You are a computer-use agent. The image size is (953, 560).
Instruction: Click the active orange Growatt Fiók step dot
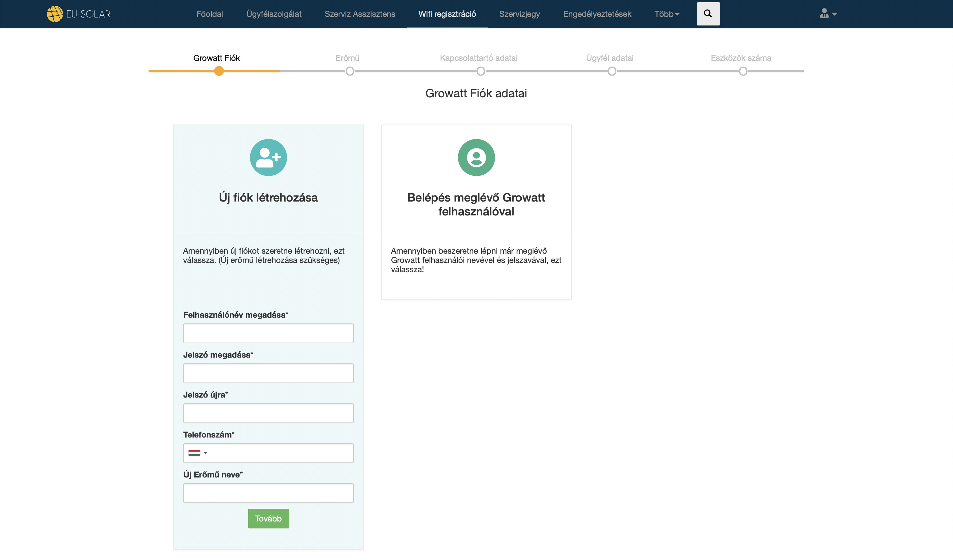pyautogui.click(x=219, y=71)
